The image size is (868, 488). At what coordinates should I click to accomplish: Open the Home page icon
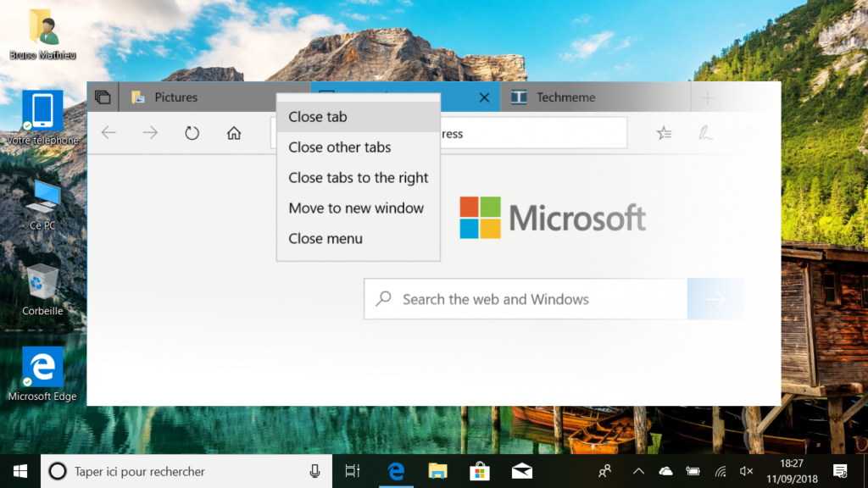coord(234,133)
